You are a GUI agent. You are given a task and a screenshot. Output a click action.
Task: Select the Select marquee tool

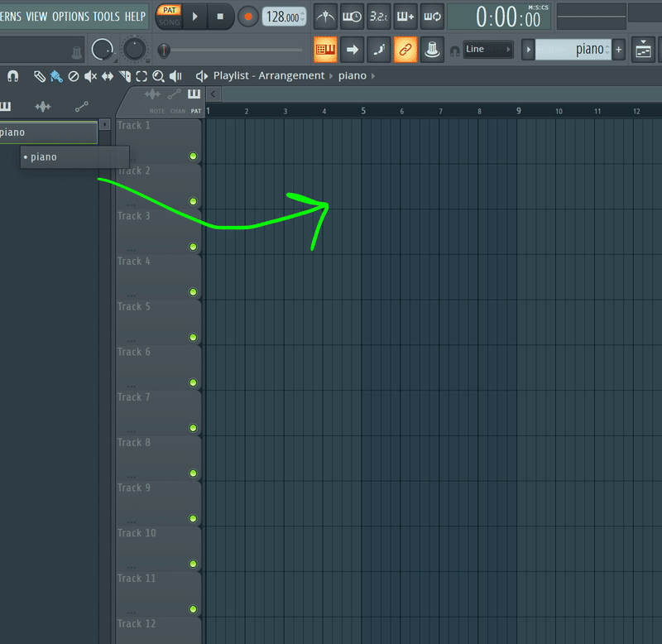pyautogui.click(x=142, y=76)
